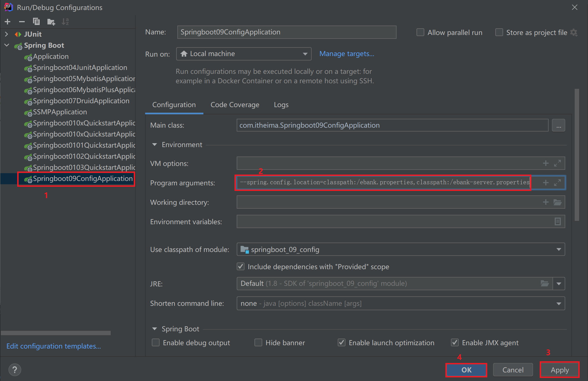Browse for a JRE folder

click(545, 284)
